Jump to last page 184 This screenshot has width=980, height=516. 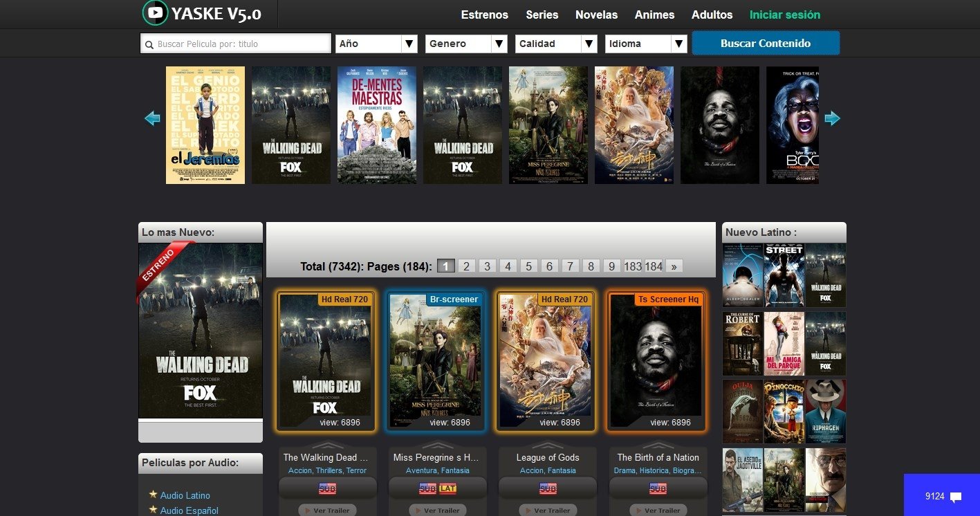[x=654, y=266]
